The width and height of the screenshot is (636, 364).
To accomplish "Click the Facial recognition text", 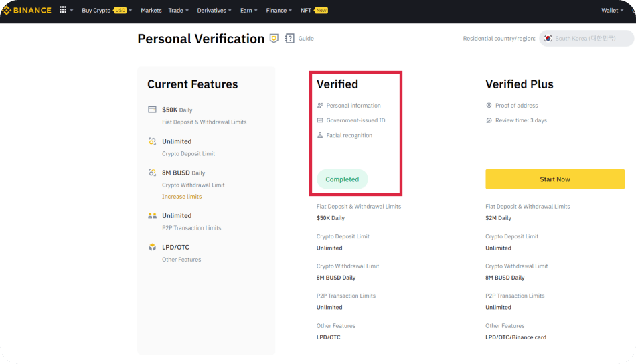I will (349, 135).
